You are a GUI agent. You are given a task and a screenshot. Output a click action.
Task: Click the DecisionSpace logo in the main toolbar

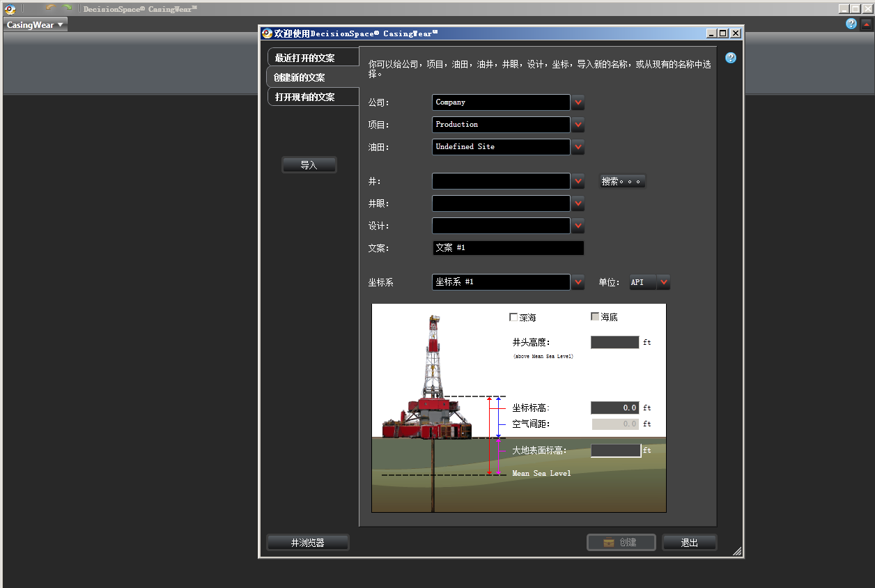point(10,9)
